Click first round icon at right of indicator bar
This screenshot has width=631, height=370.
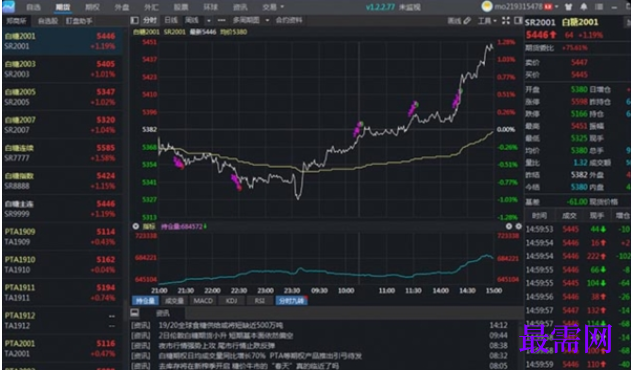509,227
